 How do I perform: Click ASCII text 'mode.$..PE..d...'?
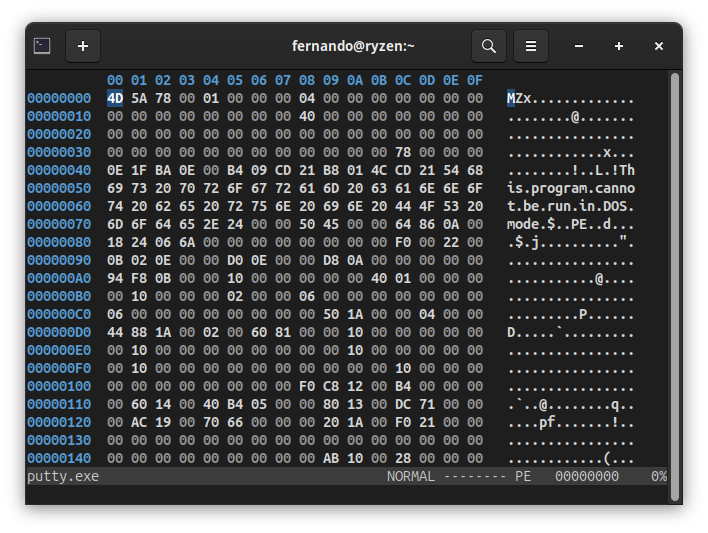tap(571, 224)
